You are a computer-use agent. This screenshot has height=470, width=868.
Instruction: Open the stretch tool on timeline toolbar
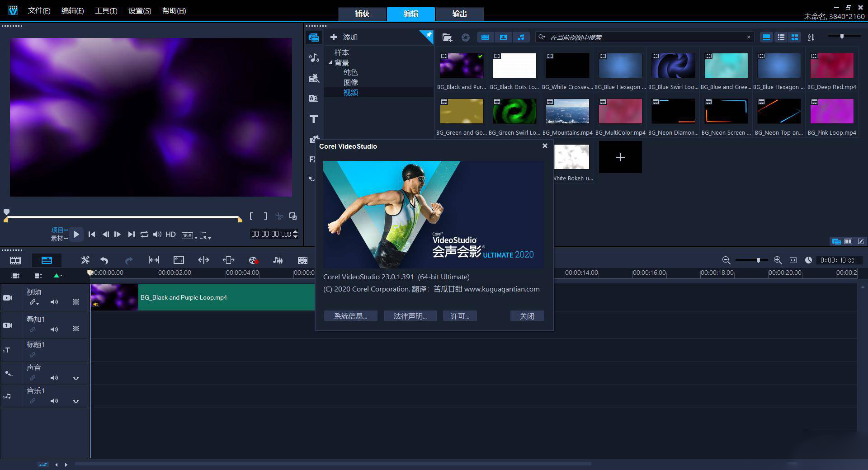click(x=179, y=260)
